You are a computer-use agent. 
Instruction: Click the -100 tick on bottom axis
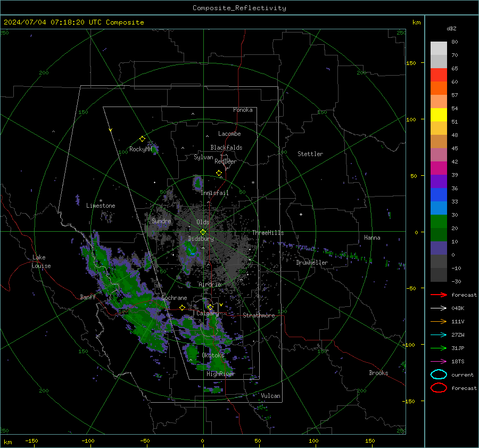click(88, 441)
